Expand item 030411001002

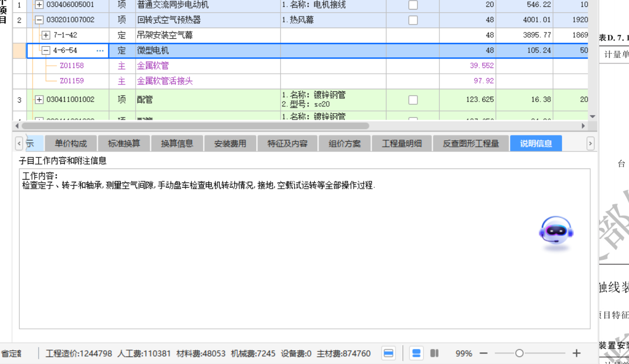[39, 99]
